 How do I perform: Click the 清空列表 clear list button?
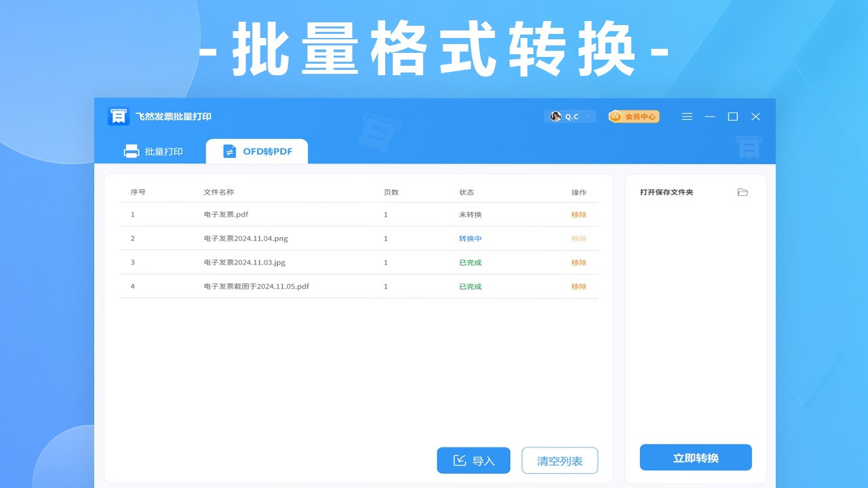pos(559,461)
